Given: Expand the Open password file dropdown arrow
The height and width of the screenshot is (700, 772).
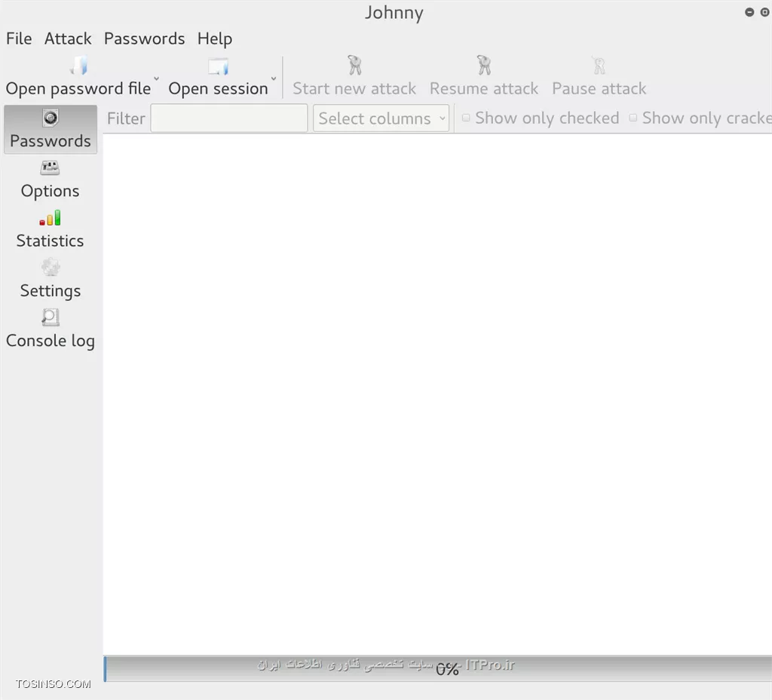Looking at the screenshot, I should 157,78.
